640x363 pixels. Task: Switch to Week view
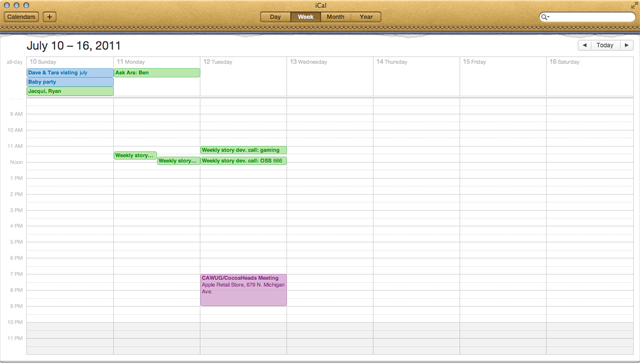[305, 17]
